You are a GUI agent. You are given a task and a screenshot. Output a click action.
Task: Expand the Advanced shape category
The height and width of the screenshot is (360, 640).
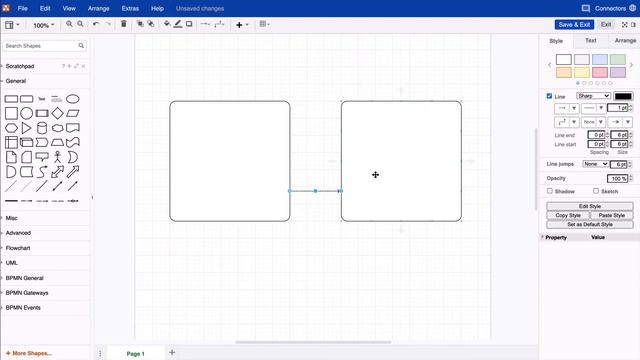click(18, 233)
